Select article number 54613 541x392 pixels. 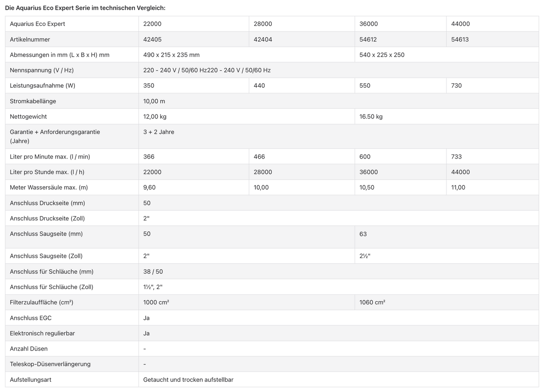460,39
